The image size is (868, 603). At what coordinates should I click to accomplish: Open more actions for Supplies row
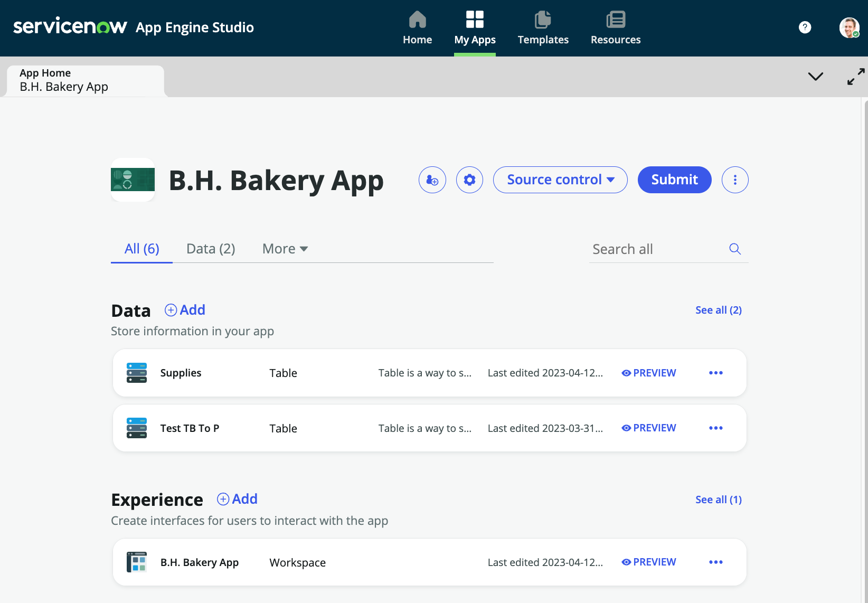tap(716, 373)
